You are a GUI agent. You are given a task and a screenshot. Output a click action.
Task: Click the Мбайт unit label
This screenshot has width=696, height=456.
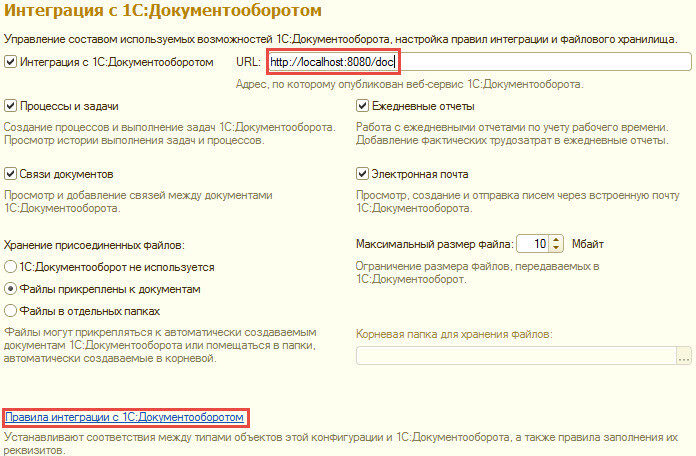coord(588,244)
